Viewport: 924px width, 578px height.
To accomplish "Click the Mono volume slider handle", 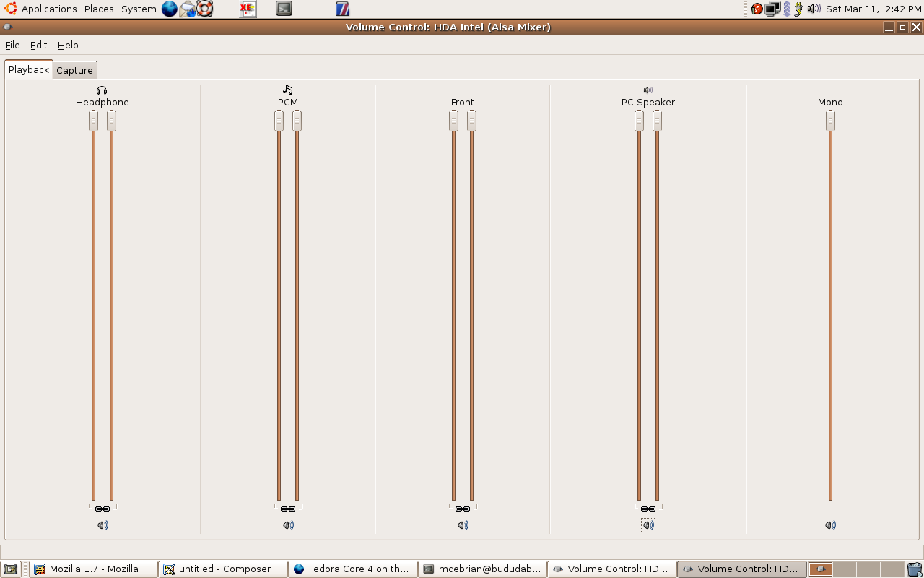I will [x=830, y=121].
